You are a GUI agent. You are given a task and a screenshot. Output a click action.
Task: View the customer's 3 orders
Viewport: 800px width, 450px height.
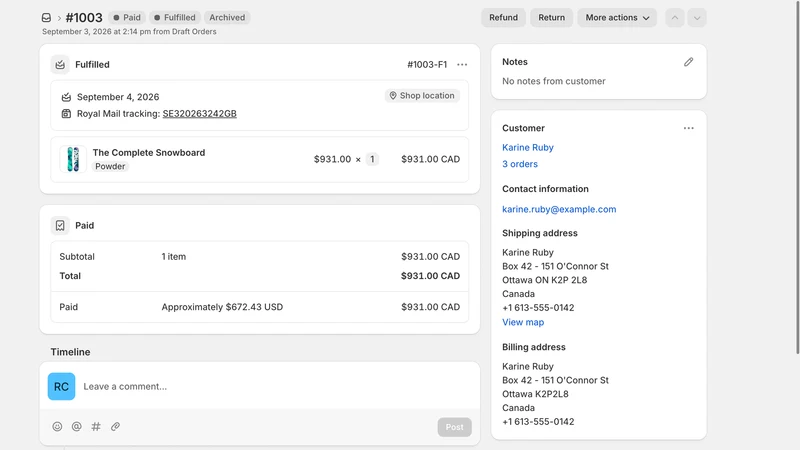(x=520, y=164)
